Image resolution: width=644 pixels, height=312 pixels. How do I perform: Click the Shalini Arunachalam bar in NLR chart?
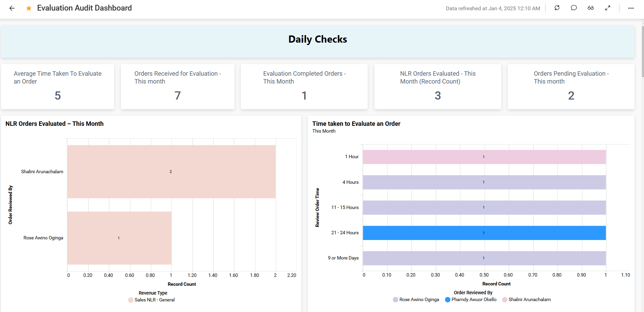(171, 172)
